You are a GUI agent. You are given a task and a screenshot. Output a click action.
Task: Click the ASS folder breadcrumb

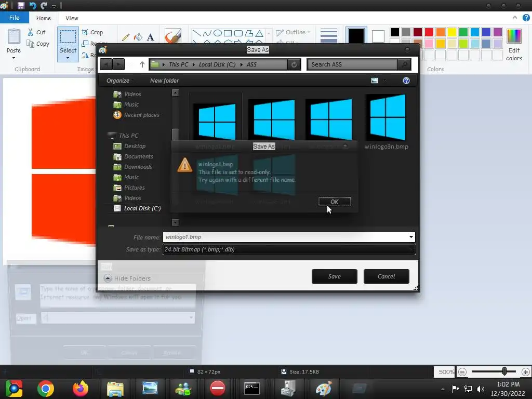(x=251, y=64)
